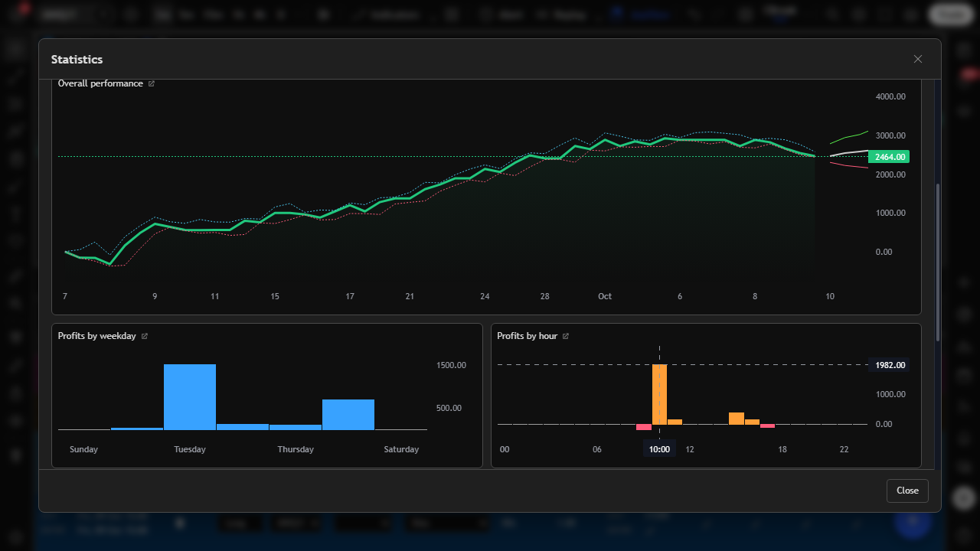Click the Statistics dialog title
This screenshot has width=980, height=551.
pos(77,59)
